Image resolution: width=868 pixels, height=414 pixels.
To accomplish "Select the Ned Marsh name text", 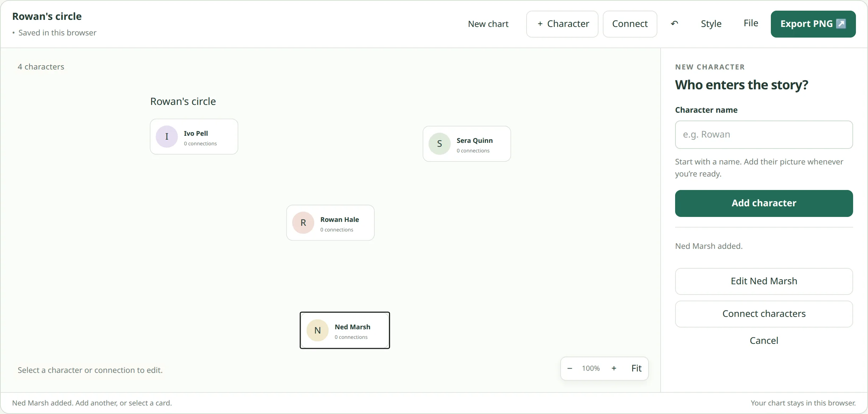I will (x=352, y=327).
